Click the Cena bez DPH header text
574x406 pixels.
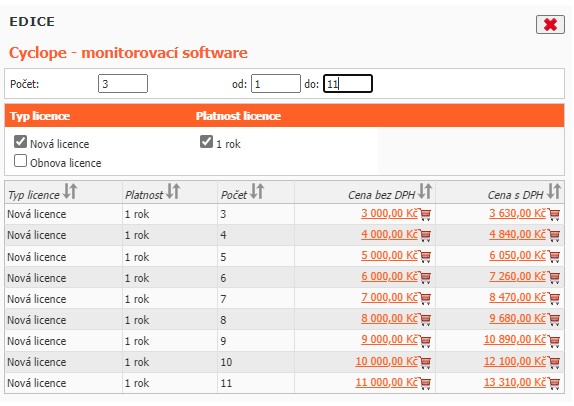coord(381,195)
